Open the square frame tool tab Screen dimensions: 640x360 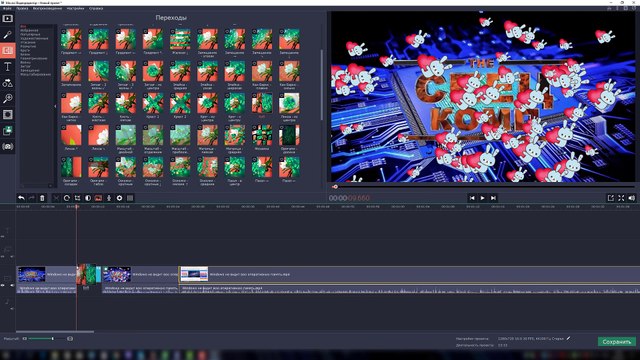coord(7,115)
